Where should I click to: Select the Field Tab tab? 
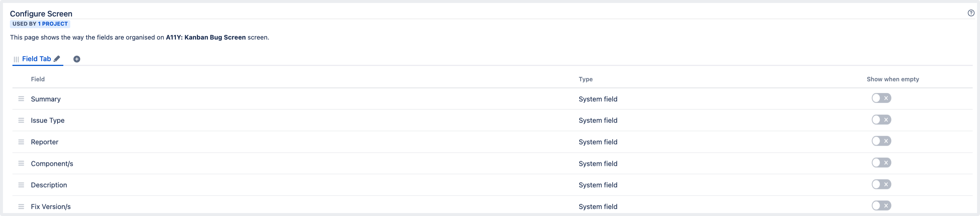[x=37, y=59]
